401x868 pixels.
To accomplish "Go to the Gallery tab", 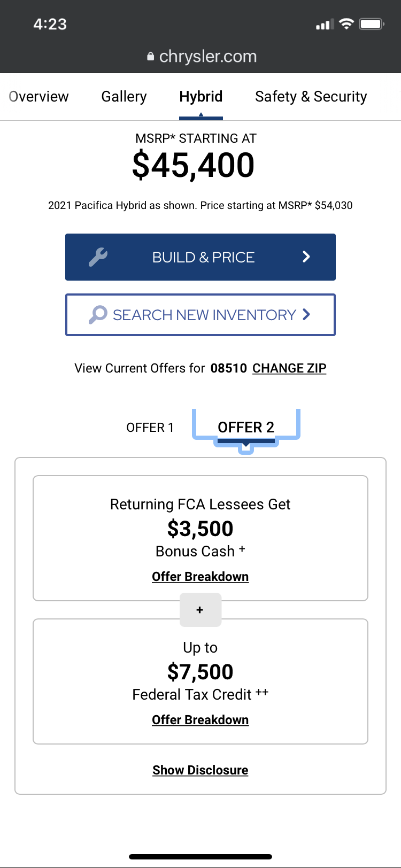I will point(124,97).
